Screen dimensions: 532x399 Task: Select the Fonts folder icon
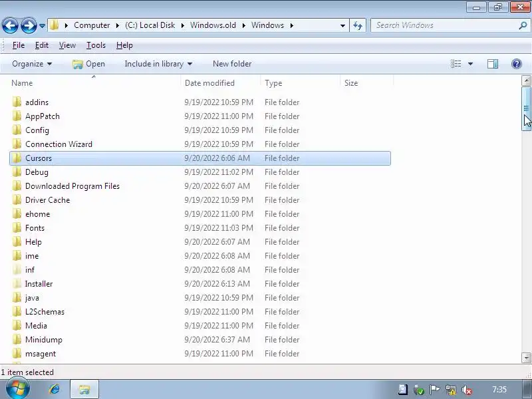coord(17,227)
